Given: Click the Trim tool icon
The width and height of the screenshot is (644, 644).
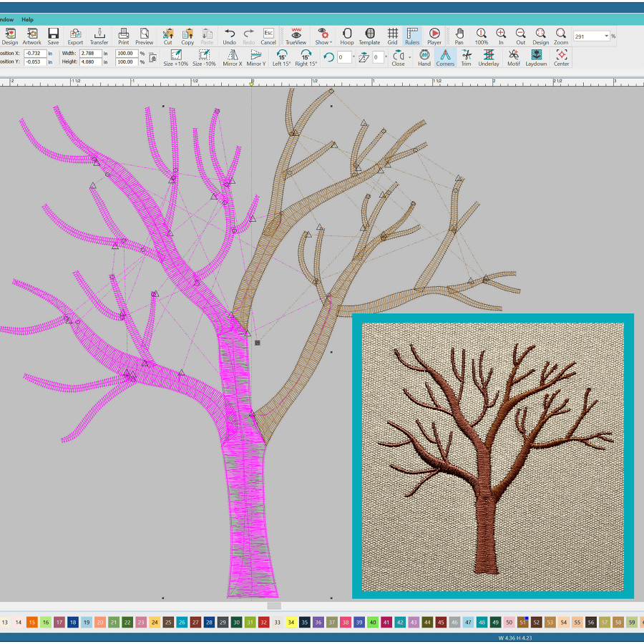Looking at the screenshot, I should coord(466,58).
